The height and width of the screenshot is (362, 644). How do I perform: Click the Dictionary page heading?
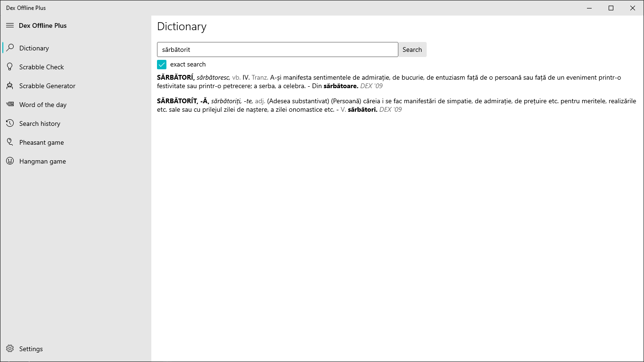tap(182, 26)
